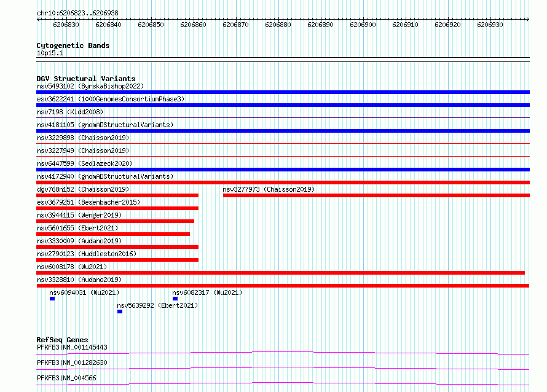Open PFKFB3|NM_001282630 gene label

pos(72,363)
